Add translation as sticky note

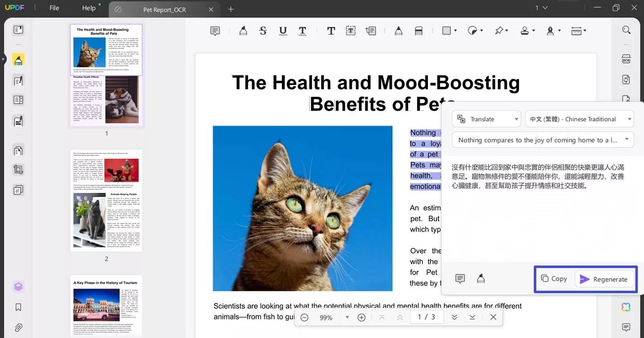[460, 279]
